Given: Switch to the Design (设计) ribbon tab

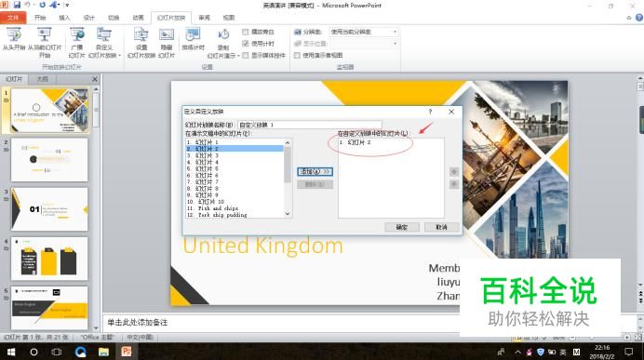Looking at the screenshot, I should coord(89,18).
